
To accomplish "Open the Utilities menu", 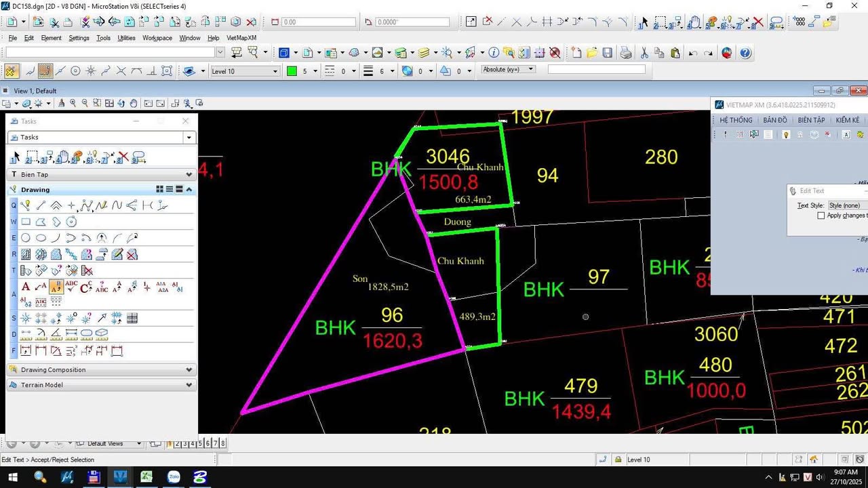I will (126, 38).
